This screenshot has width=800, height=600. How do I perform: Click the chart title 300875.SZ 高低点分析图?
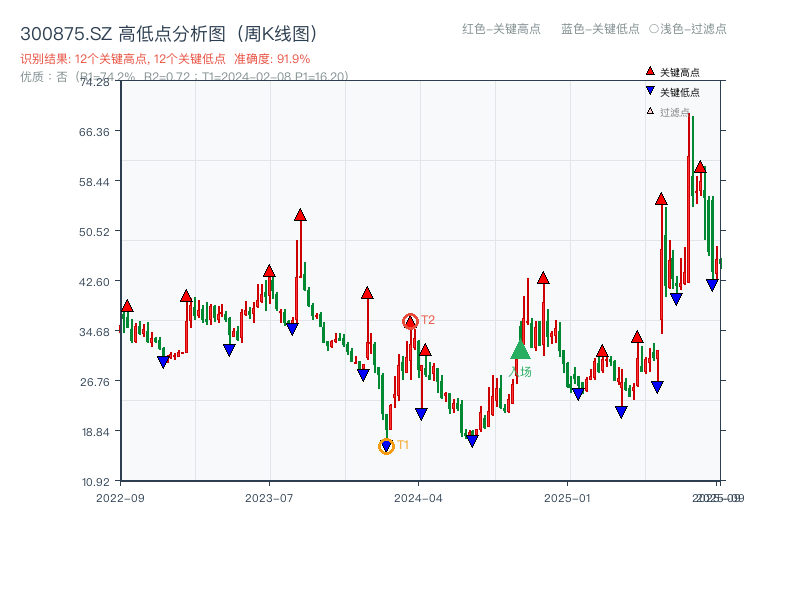pyautogui.click(x=168, y=32)
